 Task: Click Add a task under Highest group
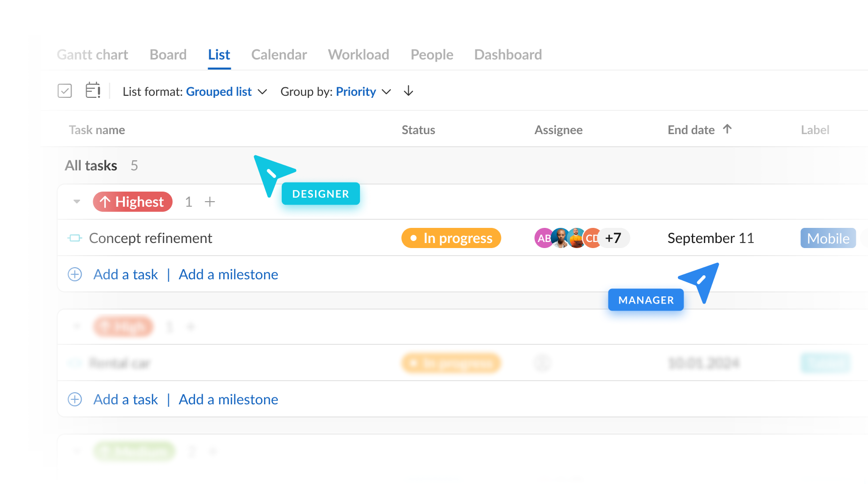126,274
